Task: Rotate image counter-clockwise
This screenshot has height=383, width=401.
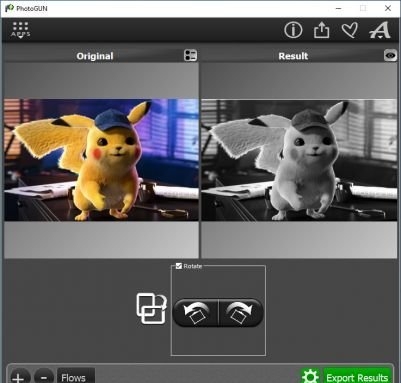Action: (196, 312)
